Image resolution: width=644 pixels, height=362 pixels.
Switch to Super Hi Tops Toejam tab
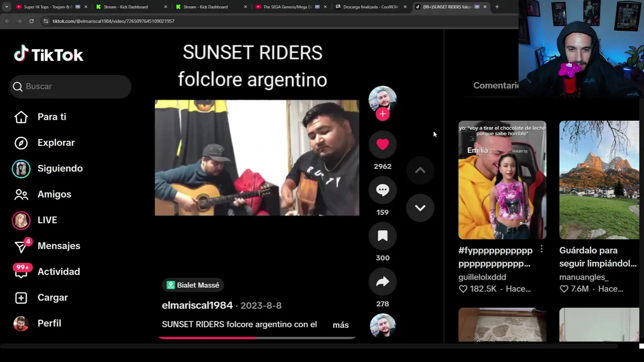tap(48, 7)
